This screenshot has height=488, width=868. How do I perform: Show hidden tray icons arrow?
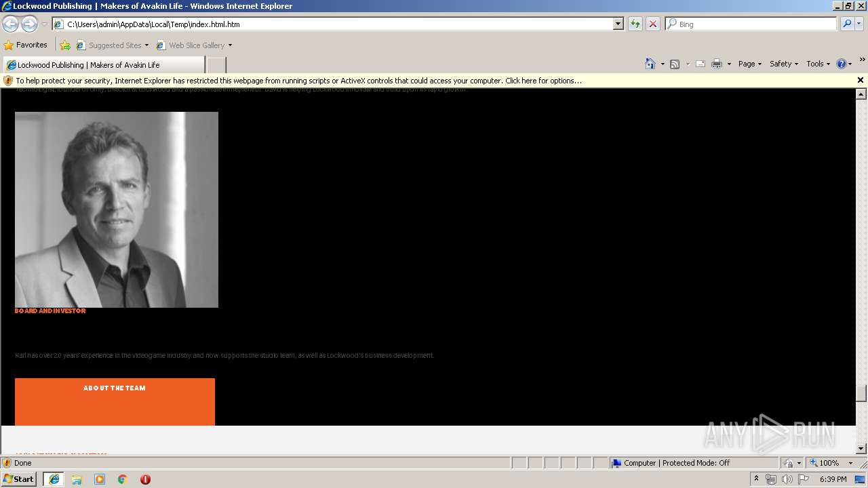(x=756, y=479)
